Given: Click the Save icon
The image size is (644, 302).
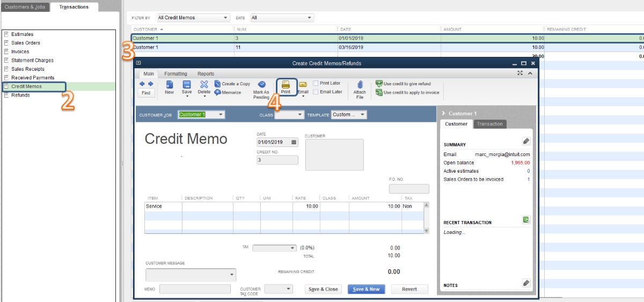Looking at the screenshot, I should tap(187, 85).
